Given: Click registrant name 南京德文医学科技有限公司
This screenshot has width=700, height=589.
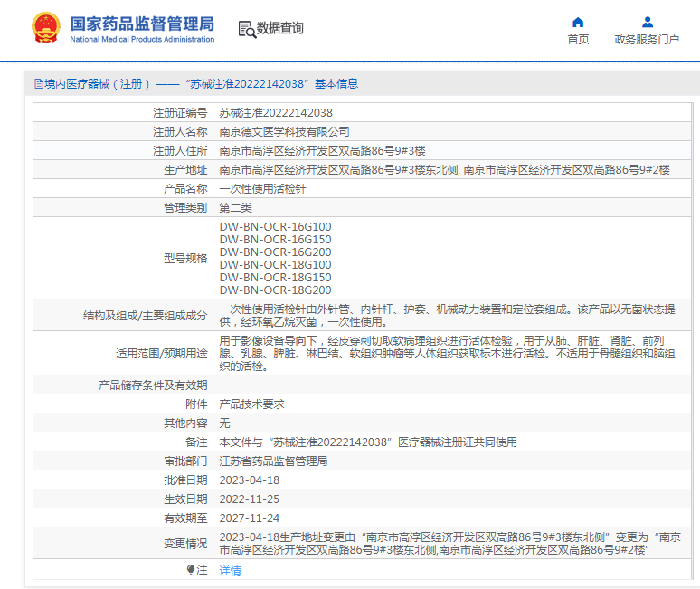Looking at the screenshot, I should [284, 132].
